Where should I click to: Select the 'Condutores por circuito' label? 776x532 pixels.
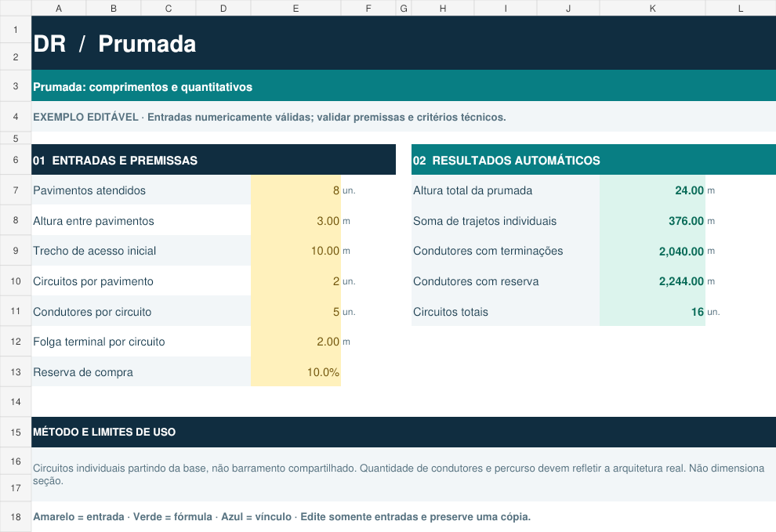141,311
